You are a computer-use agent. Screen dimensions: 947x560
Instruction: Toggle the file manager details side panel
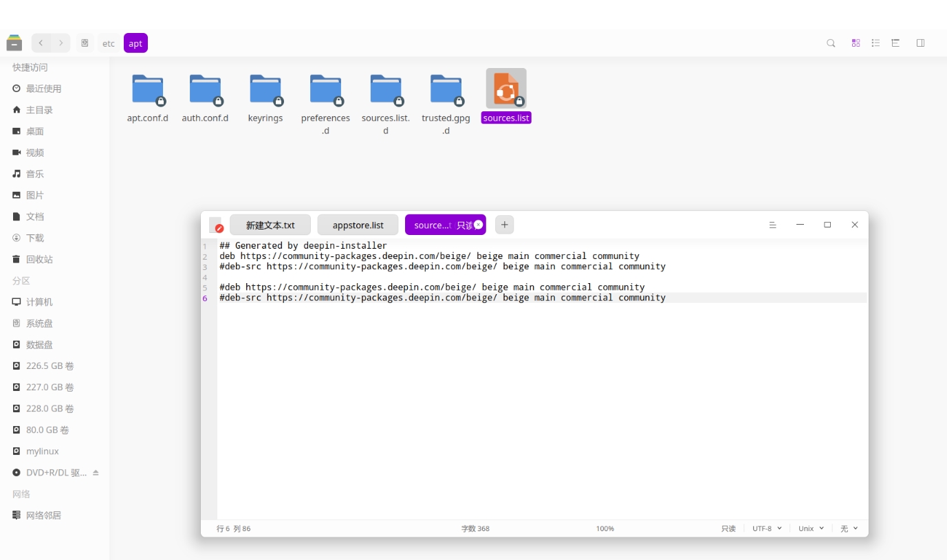(x=920, y=43)
